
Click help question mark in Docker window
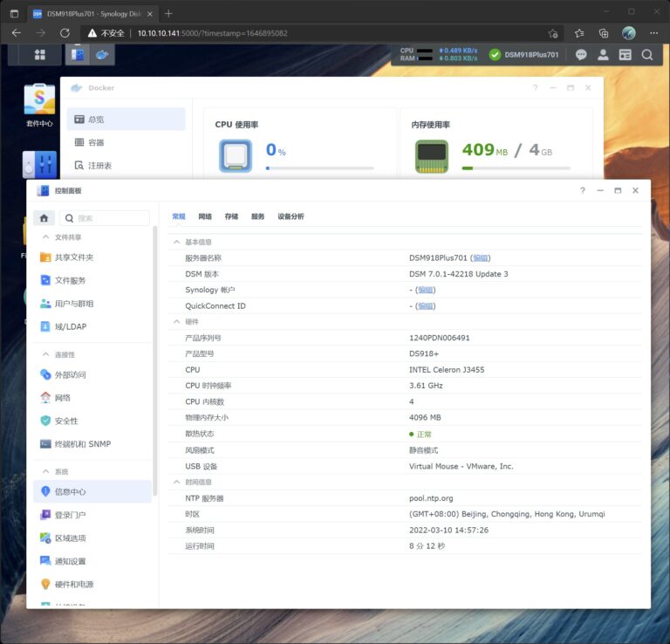pyautogui.click(x=535, y=87)
